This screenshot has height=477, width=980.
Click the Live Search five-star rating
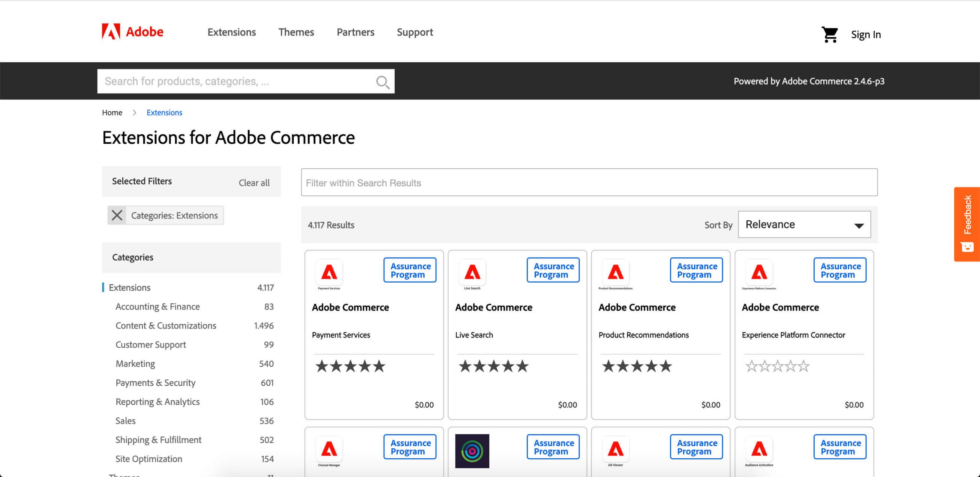493,366
